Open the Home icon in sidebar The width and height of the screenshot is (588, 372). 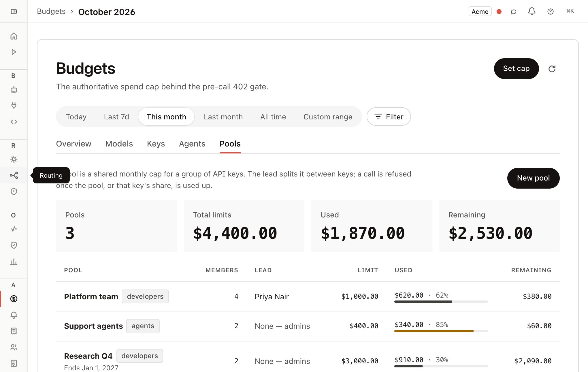(x=14, y=36)
